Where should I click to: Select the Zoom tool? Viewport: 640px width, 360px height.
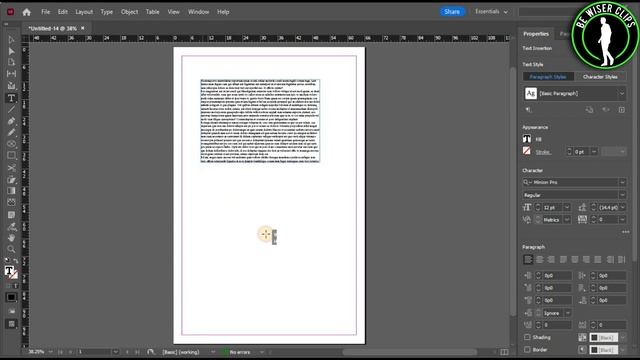tap(11, 249)
